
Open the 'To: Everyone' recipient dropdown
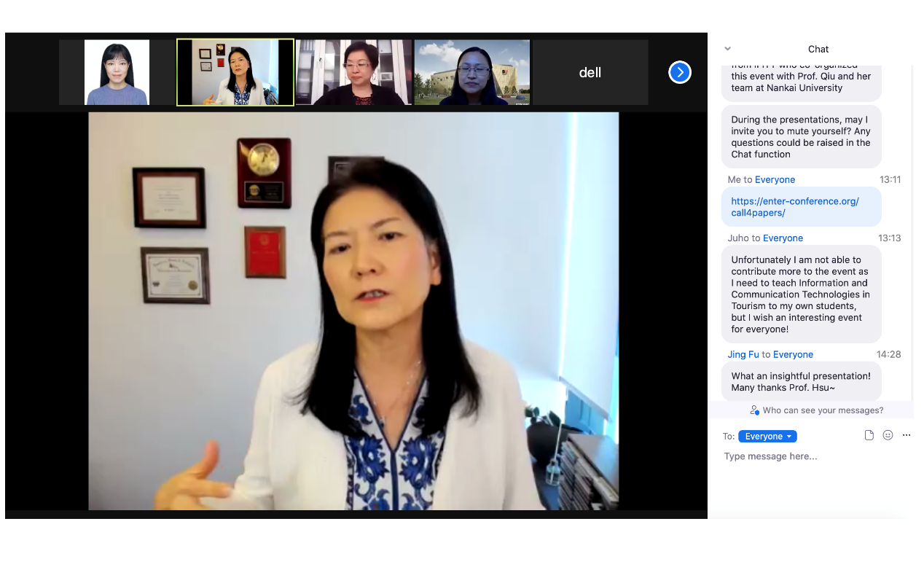point(767,437)
